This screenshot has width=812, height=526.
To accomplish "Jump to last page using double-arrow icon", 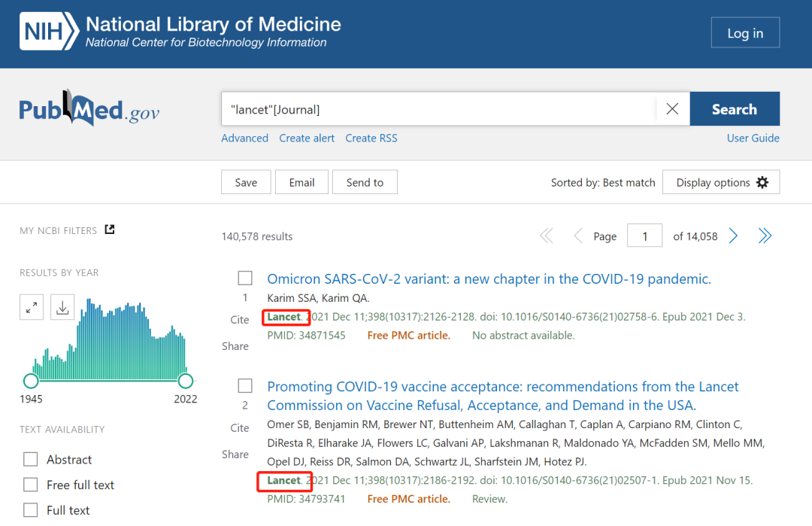I will tap(765, 236).
